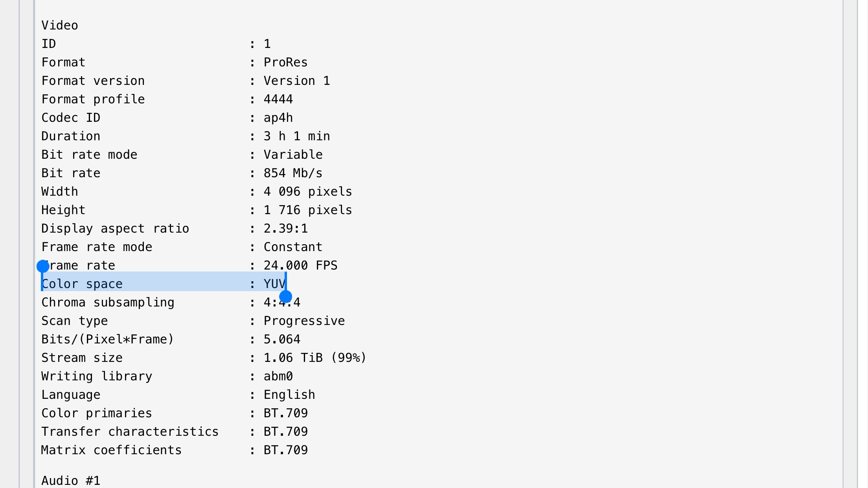Click the 854 Mb/s bit rate value
This screenshot has height=488, width=868.
click(293, 173)
